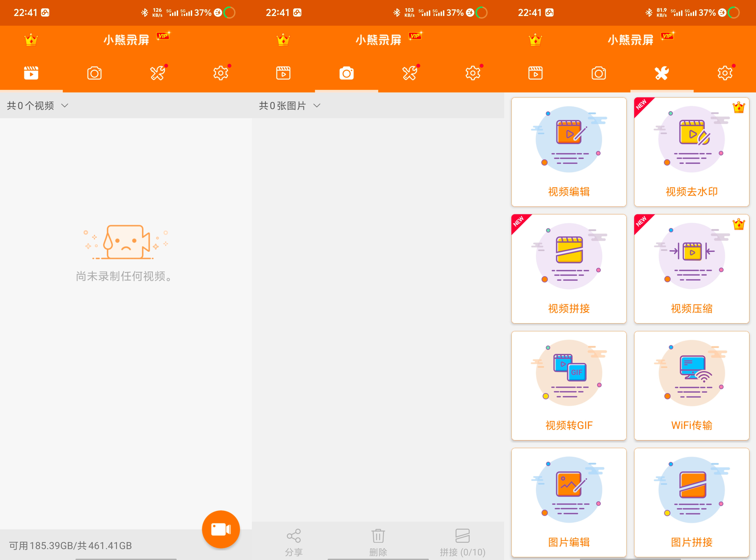Screen dimensions: 756x560
Task: Switch to the tools tab in middle panel
Action: pos(409,73)
